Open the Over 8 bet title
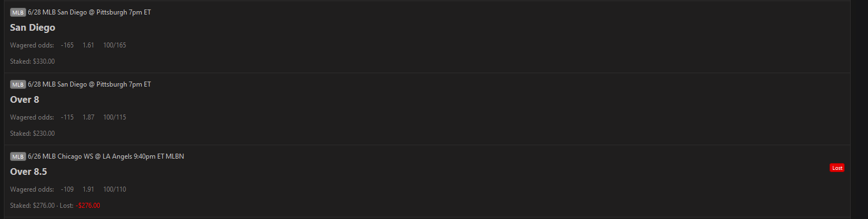This screenshot has height=219, width=868. (x=25, y=99)
